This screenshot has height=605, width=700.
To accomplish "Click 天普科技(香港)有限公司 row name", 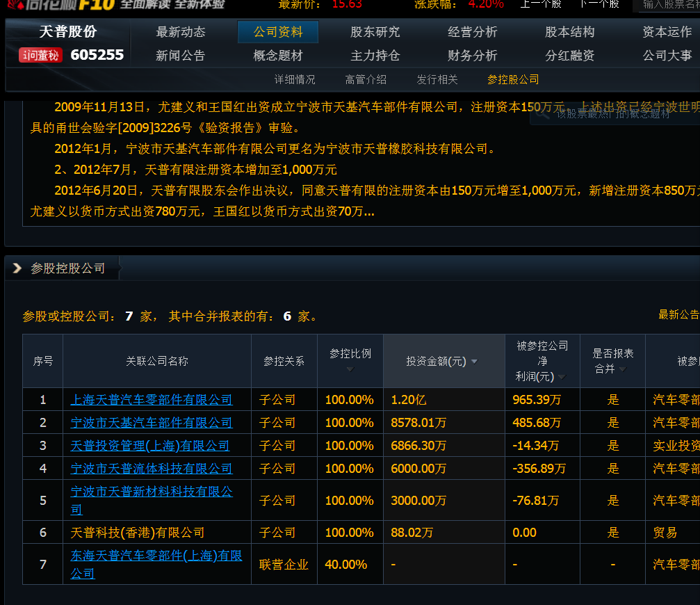I will [x=138, y=532].
